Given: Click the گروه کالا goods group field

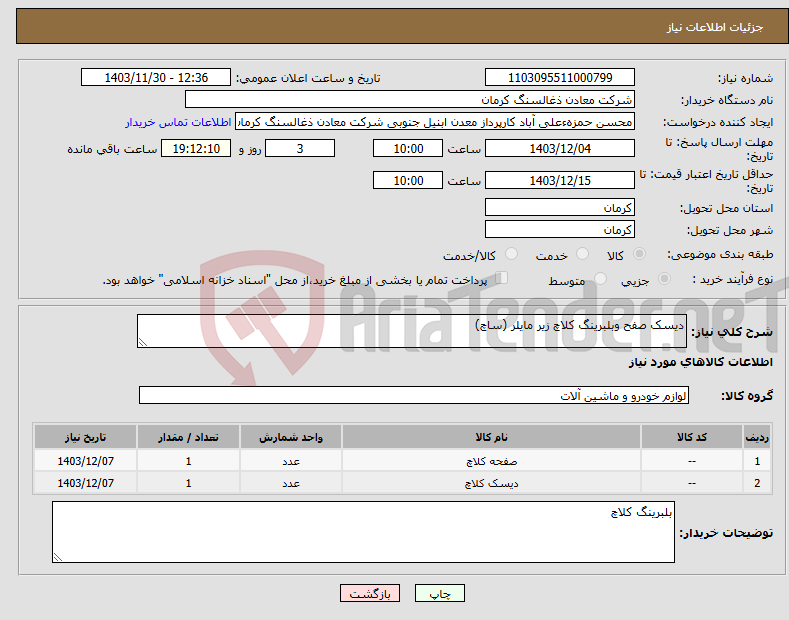Looking at the screenshot, I should tap(414, 396).
